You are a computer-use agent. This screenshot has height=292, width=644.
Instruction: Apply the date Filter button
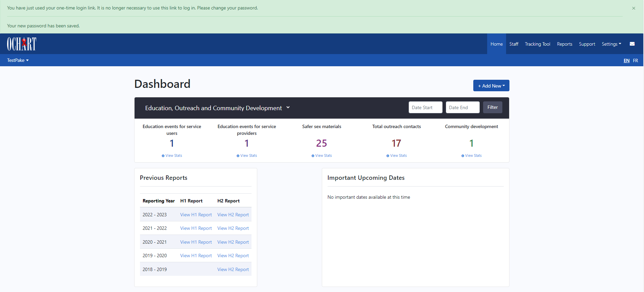point(493,107)
